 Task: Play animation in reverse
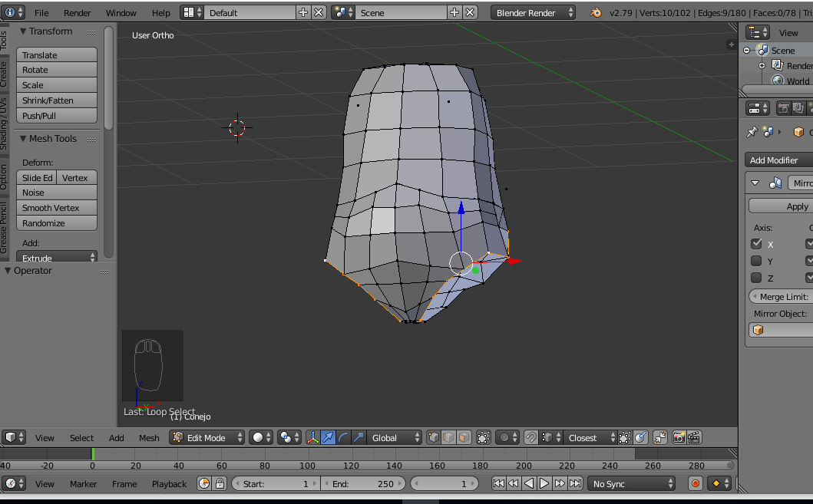[529, 483]
